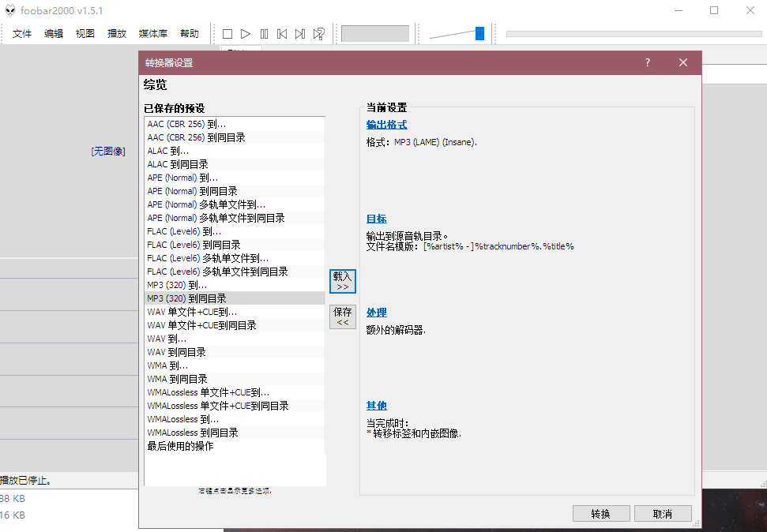The height and width of the screenshot is (532, 767).
Task: Skip to the previous track
Action: click(x=282, y=34)
